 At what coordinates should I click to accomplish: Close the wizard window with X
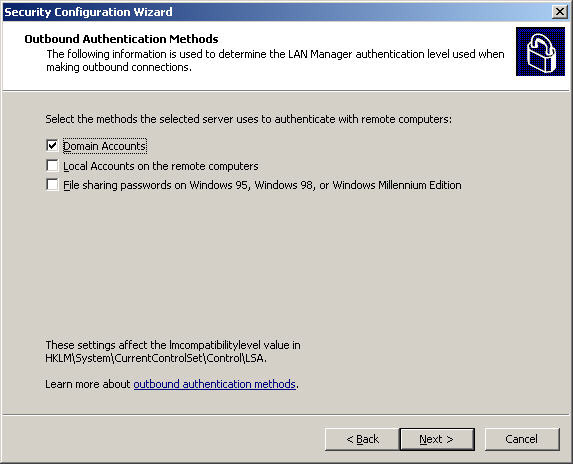(559, 12)
